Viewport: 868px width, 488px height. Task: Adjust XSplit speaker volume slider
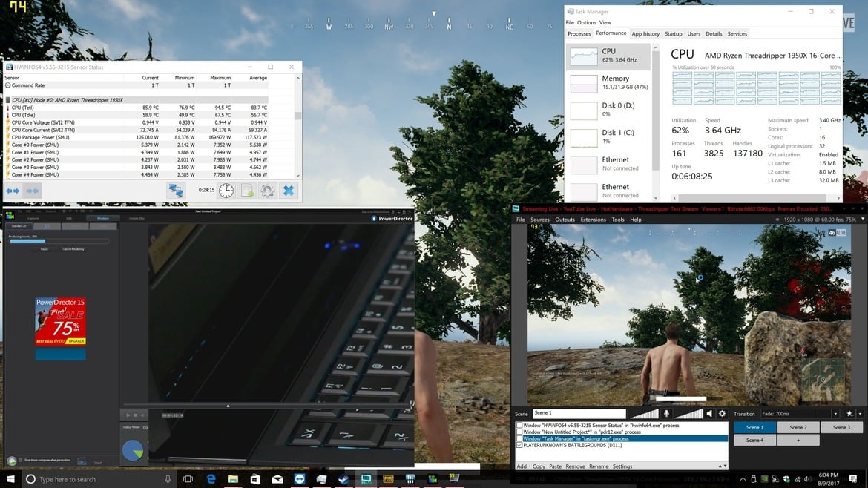pos(688,413)
